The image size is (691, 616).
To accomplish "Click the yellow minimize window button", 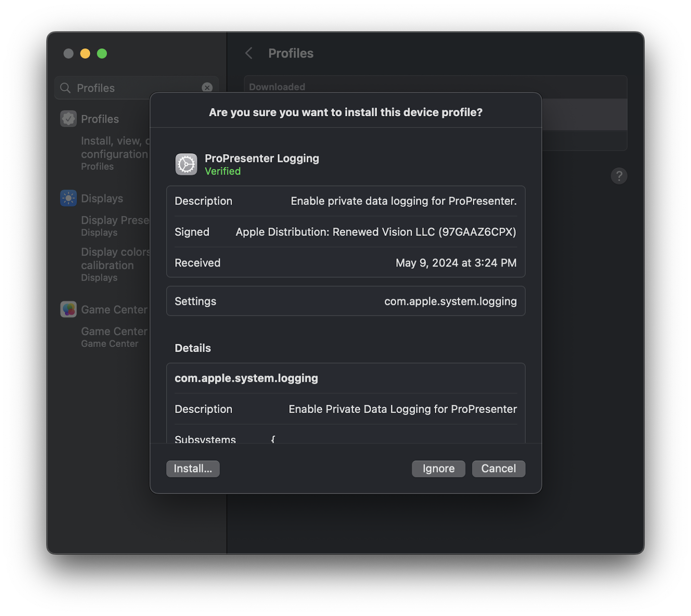I will coord(85,53).
